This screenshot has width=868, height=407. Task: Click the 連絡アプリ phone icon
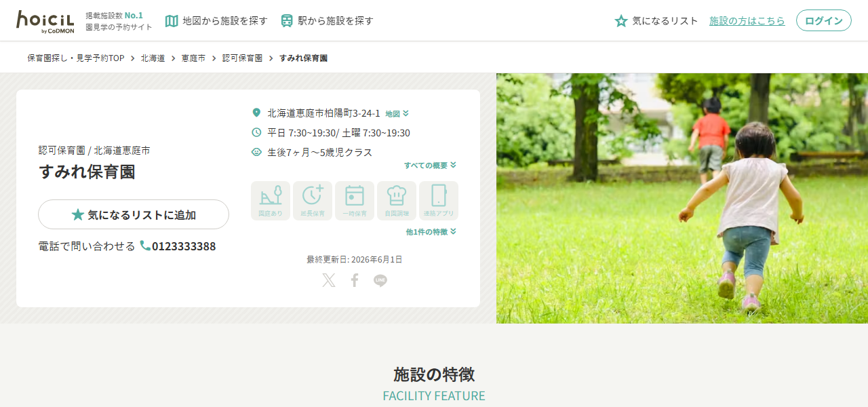(x=439, y=201)
